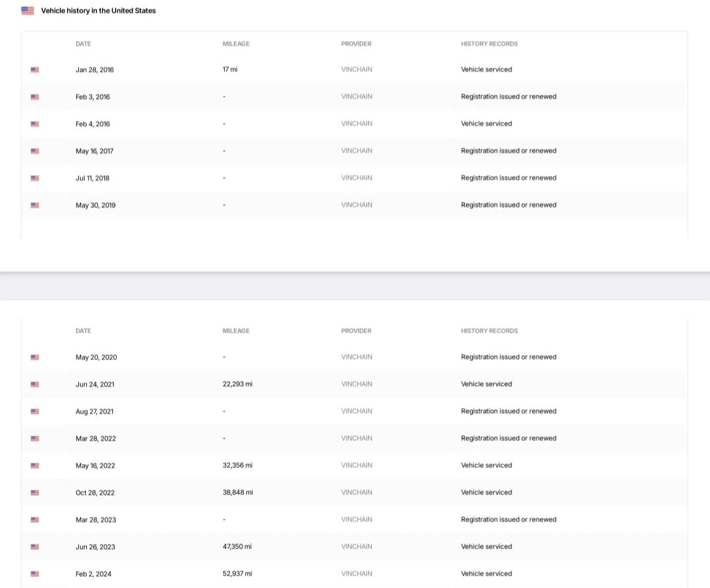Click the flag icon beside Feb 2, 2024

click(35, 573)
